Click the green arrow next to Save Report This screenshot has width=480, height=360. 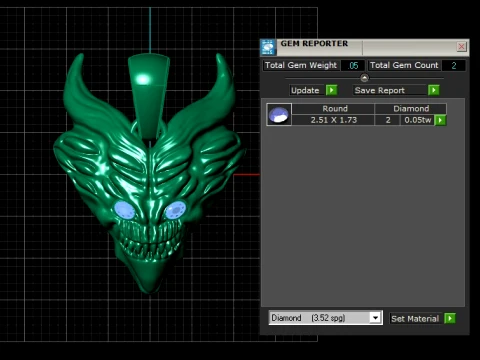(x=434, y=90)
